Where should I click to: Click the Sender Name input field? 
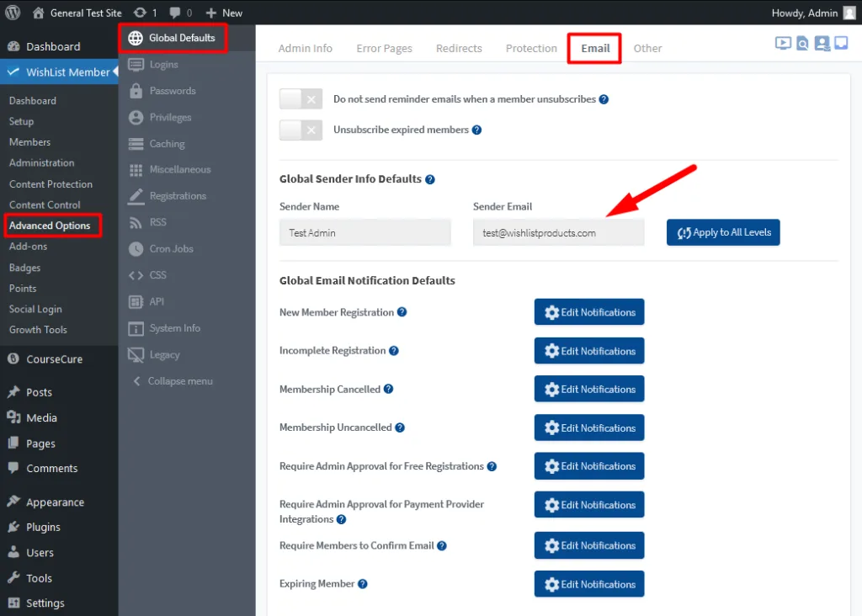pos(365,232)
